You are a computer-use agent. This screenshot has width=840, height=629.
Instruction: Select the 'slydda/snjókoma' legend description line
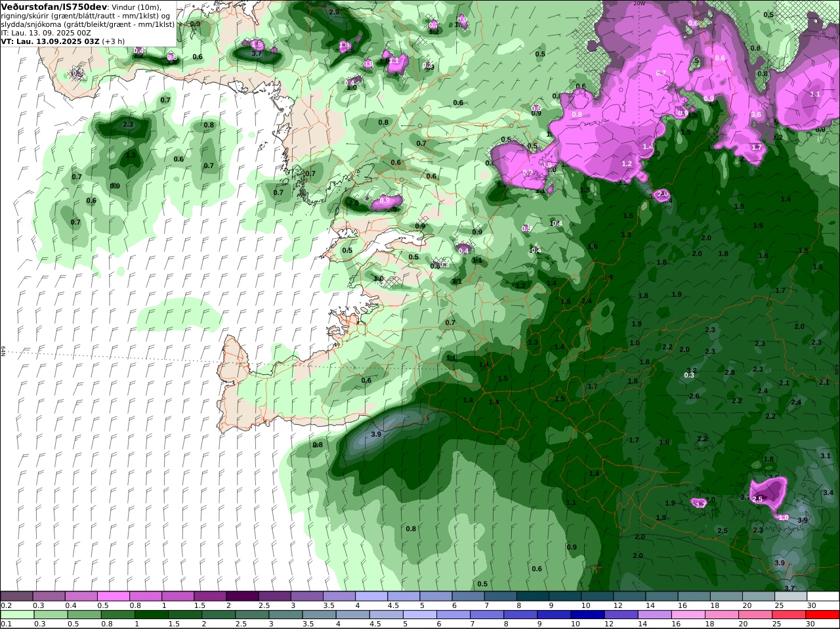tap(88, 24)
